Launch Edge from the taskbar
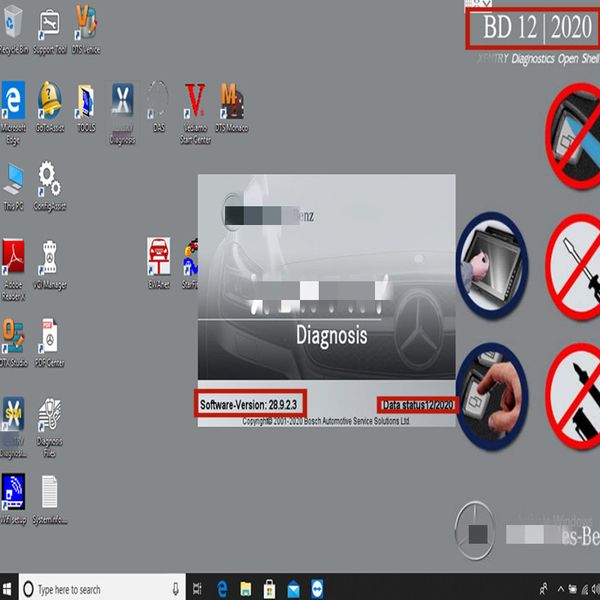Screen dimensions: 600x600 click(x=222, y=589)
